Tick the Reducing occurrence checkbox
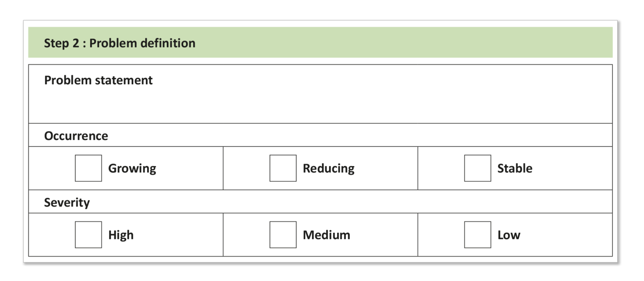The image size is (644, 281). click(x=283, y=168)
